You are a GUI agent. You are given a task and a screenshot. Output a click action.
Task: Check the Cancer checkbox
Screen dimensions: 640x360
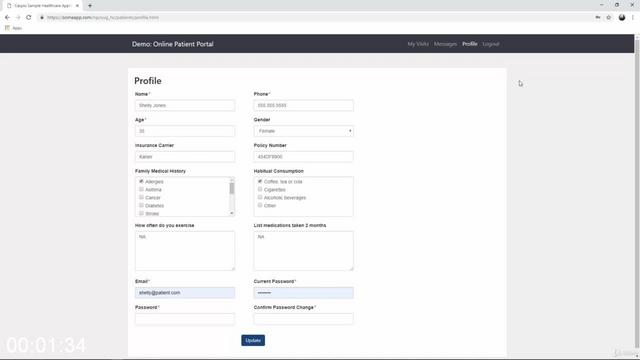[141, 197]
